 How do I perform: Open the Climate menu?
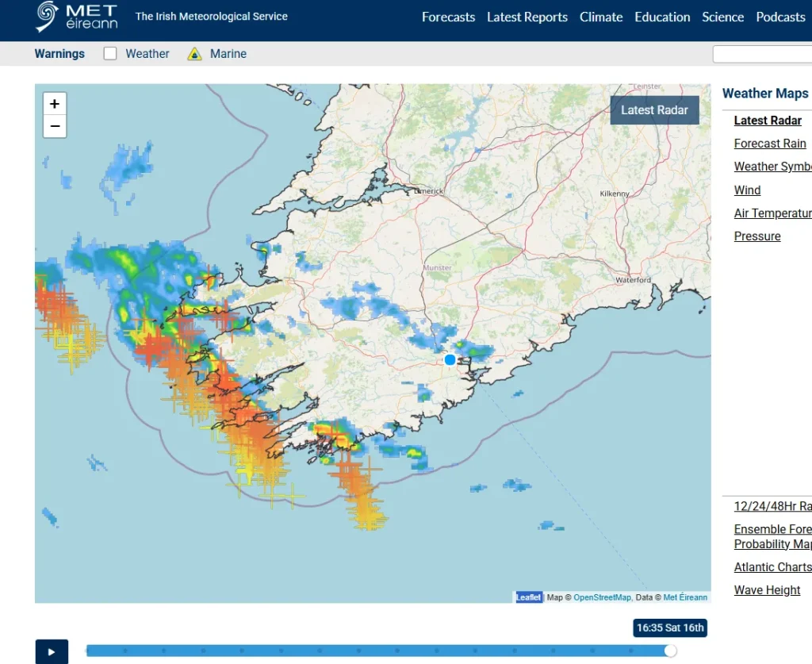point(600,17)
